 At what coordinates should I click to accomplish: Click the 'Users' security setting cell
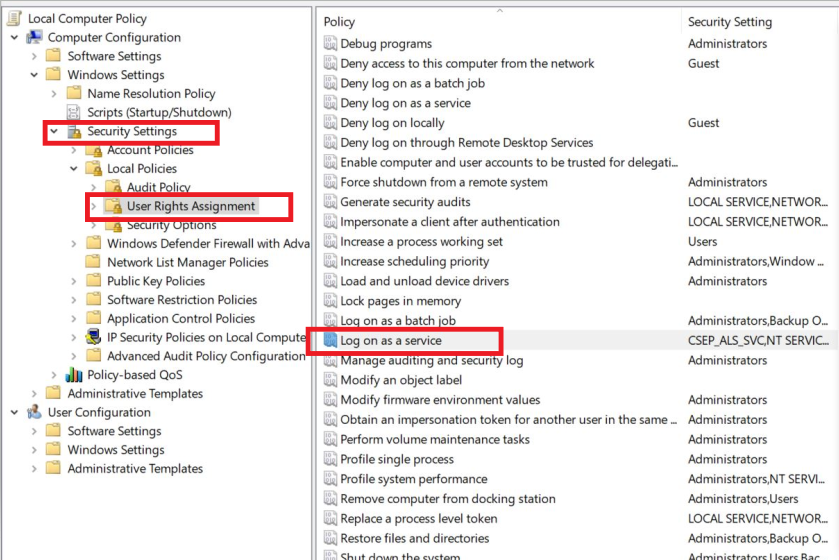(x=702, y=241)
